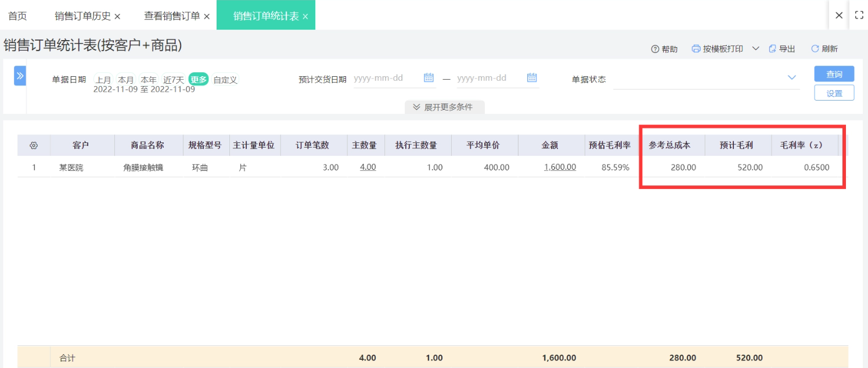The image size is (868, 368).
Task: Close the 查看销售订单 tab
Action: (207, 17)
